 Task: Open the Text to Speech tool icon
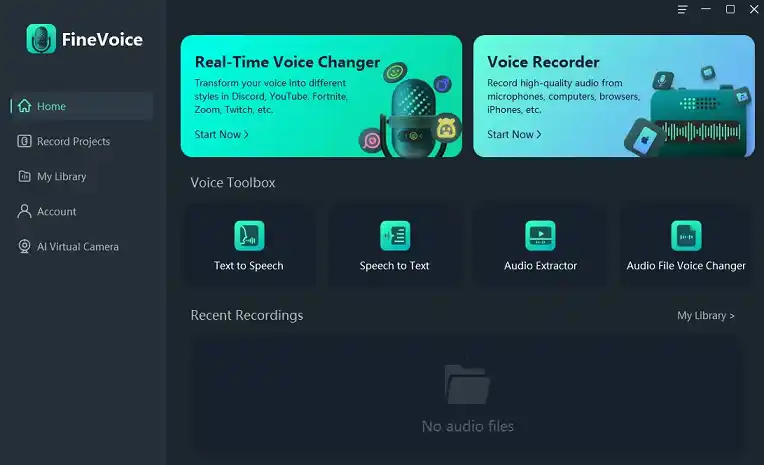coord(249,235)
